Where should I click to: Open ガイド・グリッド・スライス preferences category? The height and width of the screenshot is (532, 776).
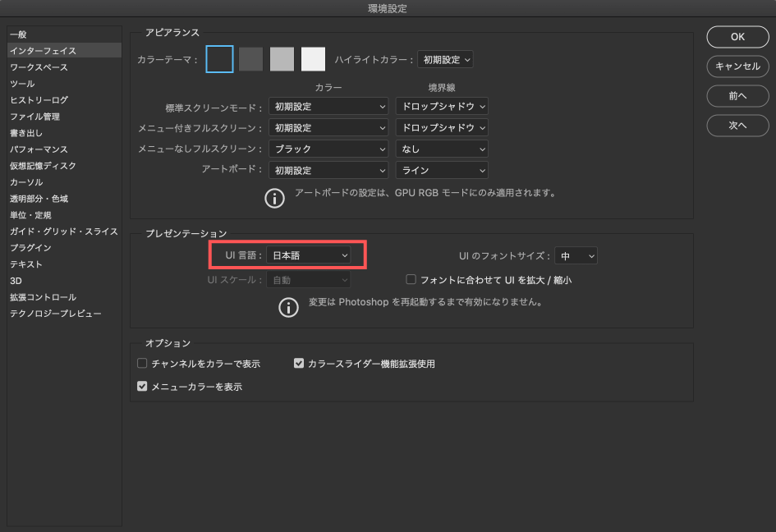(64, 232)
